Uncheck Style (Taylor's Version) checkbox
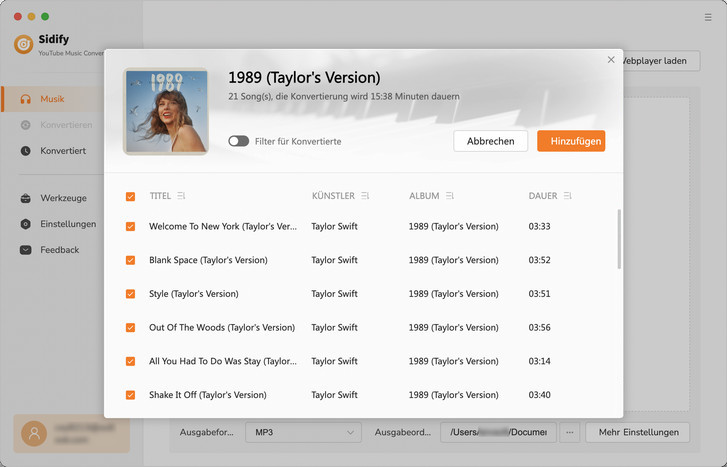 click(130, 294)
